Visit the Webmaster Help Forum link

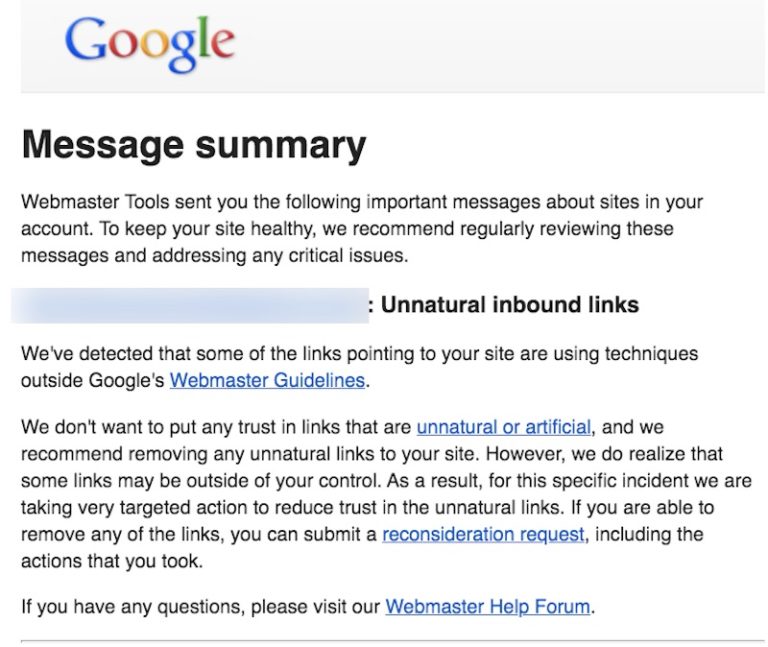point(488,606)
